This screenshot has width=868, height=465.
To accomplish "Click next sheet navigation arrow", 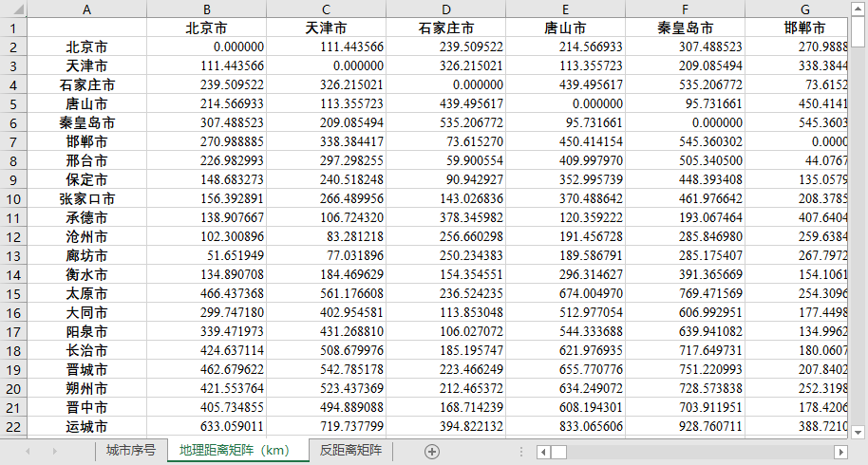I will click(54, 452).
